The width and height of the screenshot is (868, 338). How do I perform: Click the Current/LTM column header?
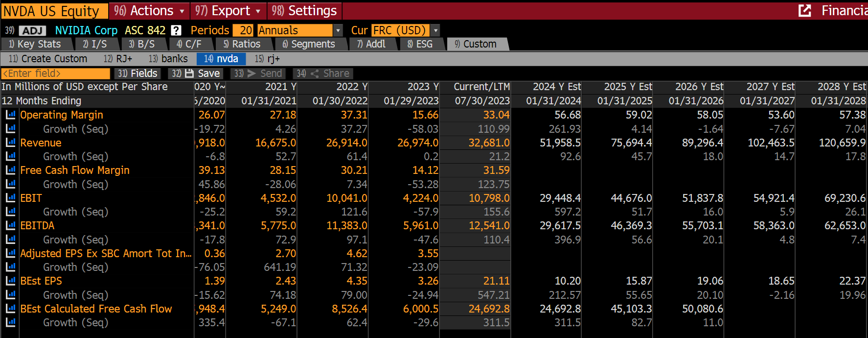click(x=481, y=87)
